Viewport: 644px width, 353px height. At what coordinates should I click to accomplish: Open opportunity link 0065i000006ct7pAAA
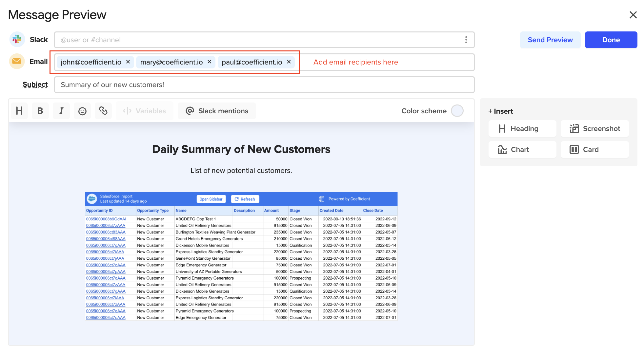(x=106, y=271)
